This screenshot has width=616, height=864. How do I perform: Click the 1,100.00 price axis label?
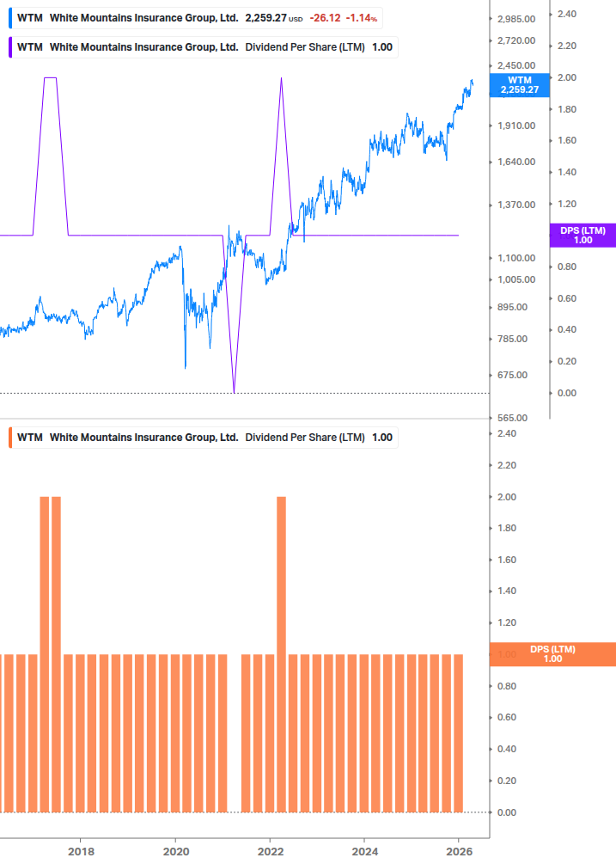(x=516, y=258)
